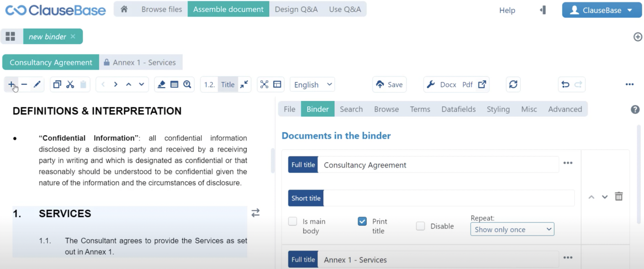Open the Annex 1 - Services document tab
Screen dimensions: 644x269
pyautogui.click(x=141, y=63)
